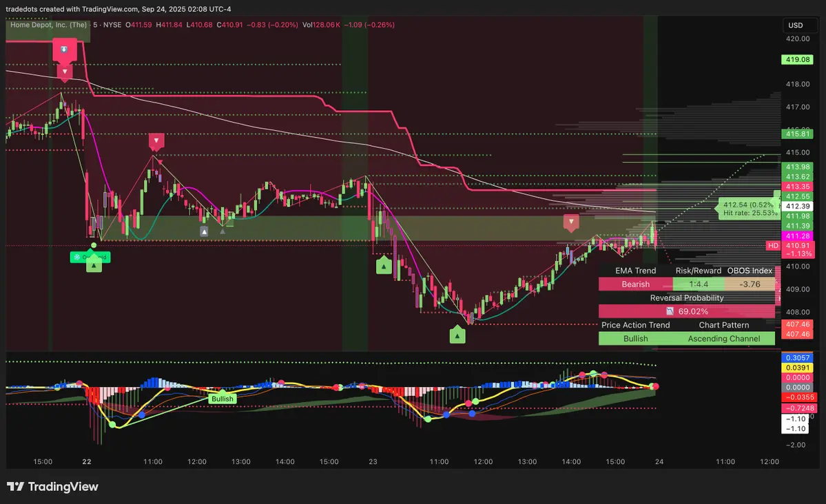Screen dimensions: 826x504
Task: Click the green up-arrow marker under the lowest price low
Action: [x=457, y=335]
